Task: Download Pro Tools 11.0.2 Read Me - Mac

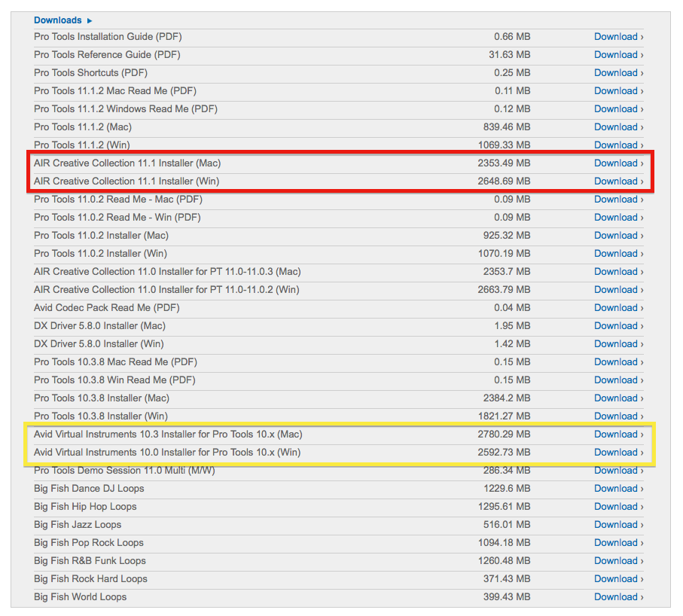Action: click(x=618, y=200)
